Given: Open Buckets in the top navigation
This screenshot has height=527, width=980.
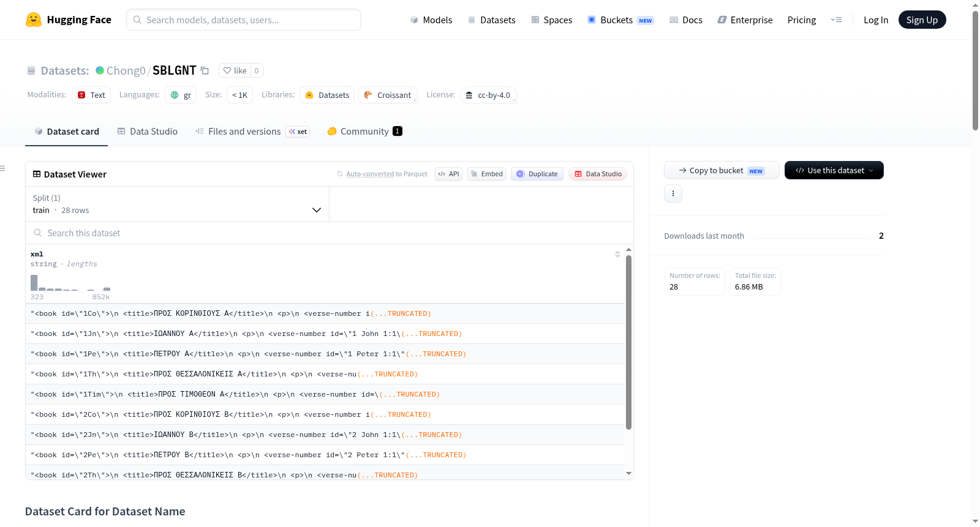Looking at the screenshot, I should tap(620, 20).
